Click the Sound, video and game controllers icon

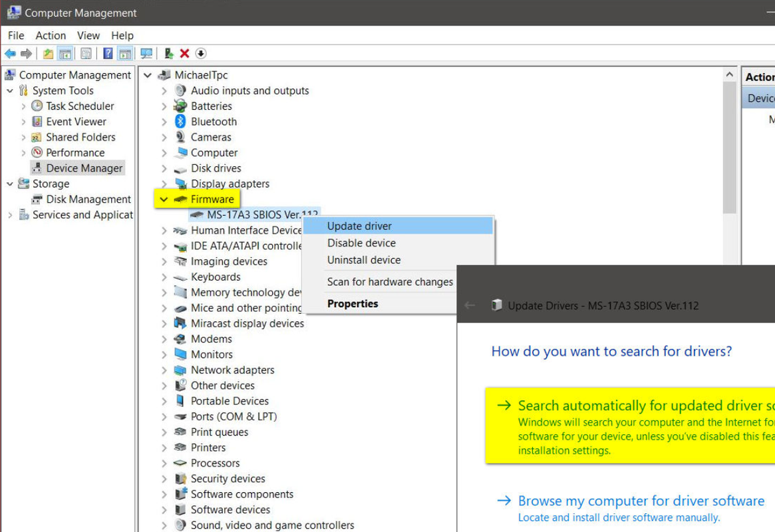180,525
